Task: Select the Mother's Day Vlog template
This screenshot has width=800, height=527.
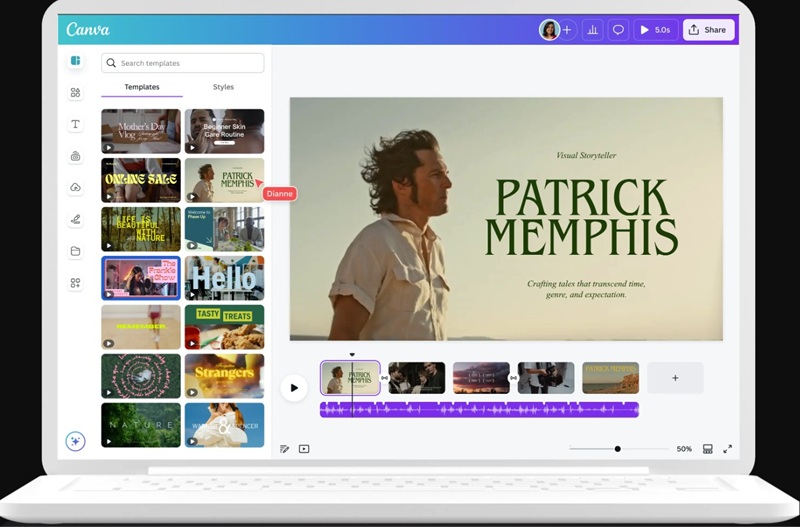Action: (141, 131)
